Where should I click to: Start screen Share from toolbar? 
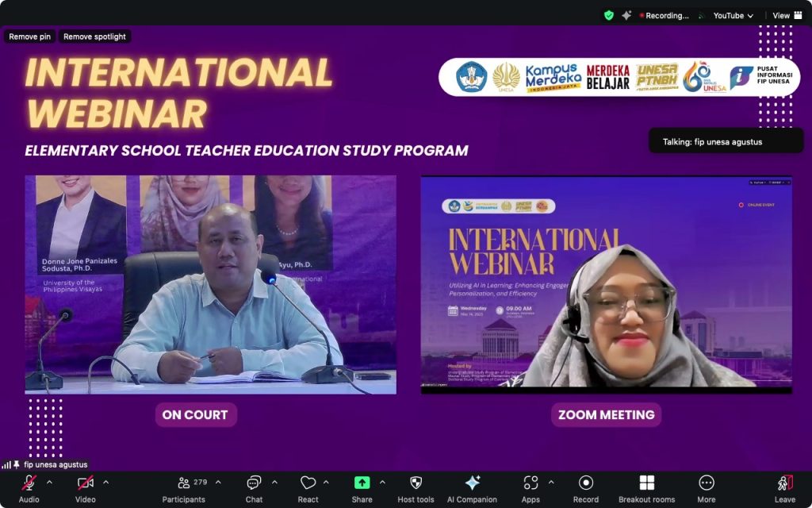tap(362, 483)
